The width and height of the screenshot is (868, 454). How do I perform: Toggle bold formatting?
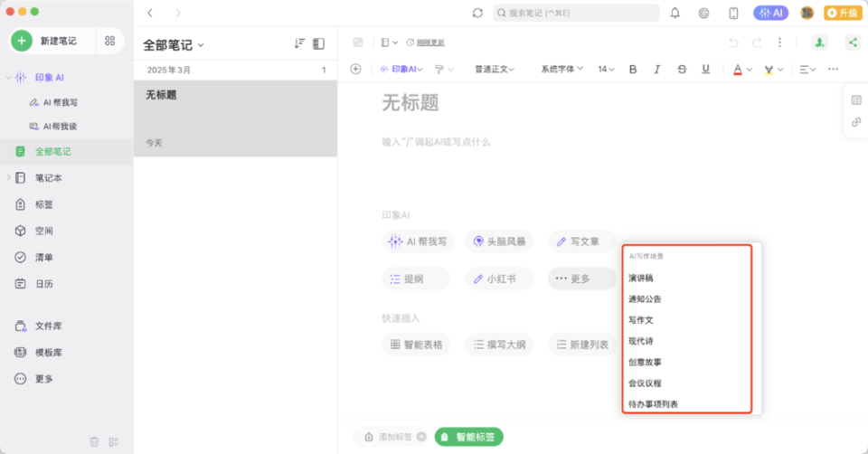(633, 70)
